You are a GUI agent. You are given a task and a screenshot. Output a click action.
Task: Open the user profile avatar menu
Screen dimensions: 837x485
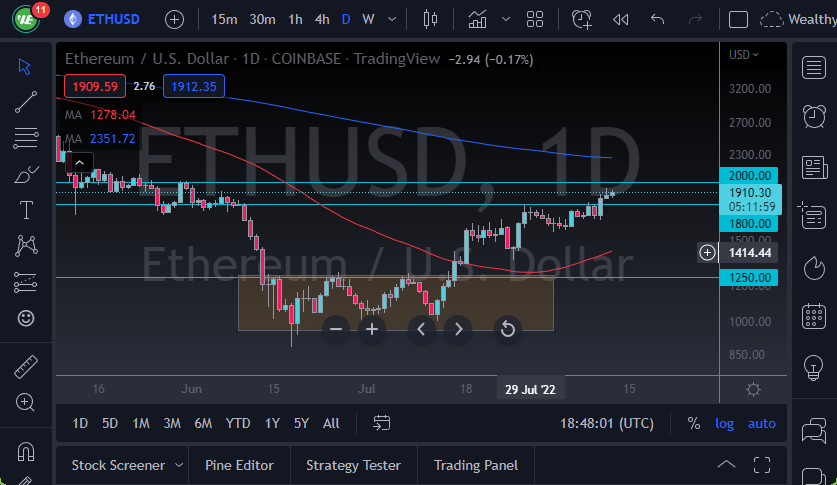[x=26, y=19]
